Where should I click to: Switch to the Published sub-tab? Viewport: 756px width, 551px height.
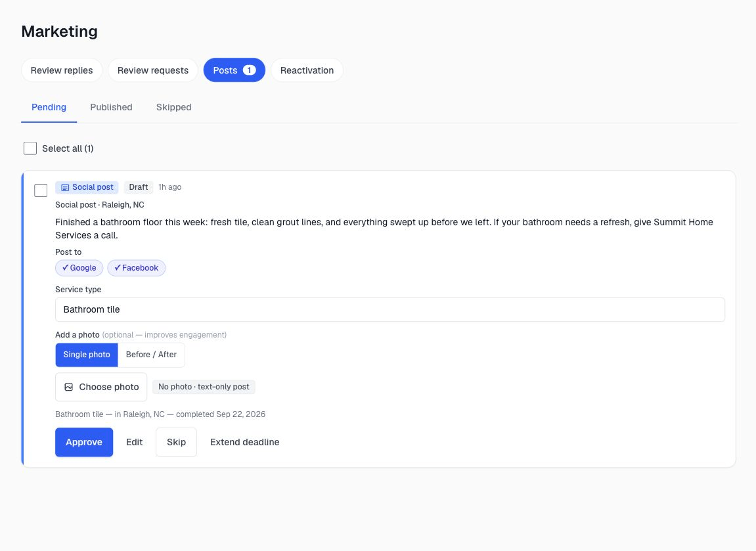click(112, 108)
